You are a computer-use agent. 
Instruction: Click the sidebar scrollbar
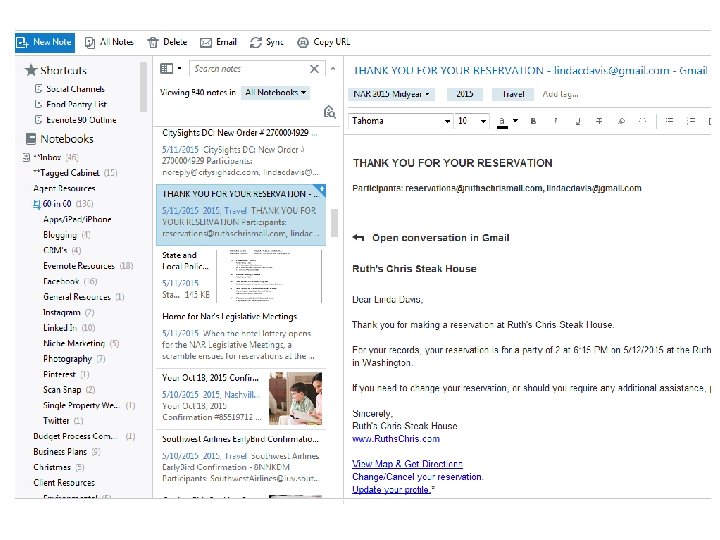click(144, 87)
